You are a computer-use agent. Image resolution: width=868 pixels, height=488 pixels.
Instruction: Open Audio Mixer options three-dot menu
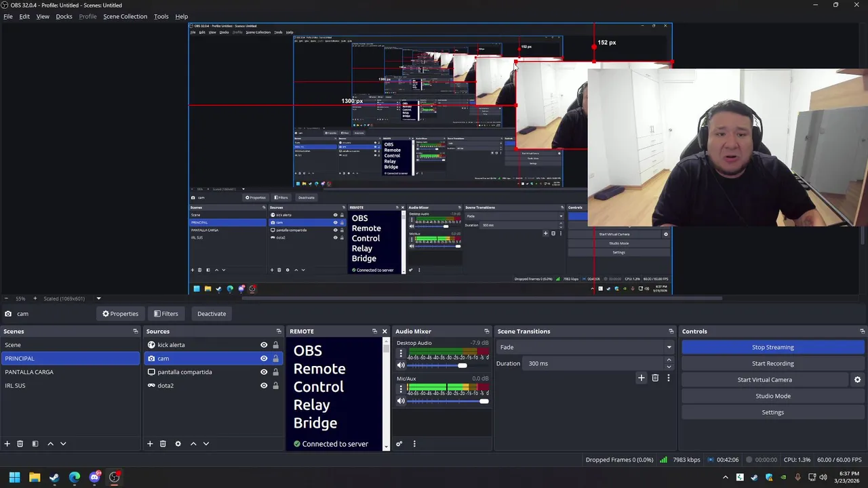pyautogui.click(x=414, y=444)
